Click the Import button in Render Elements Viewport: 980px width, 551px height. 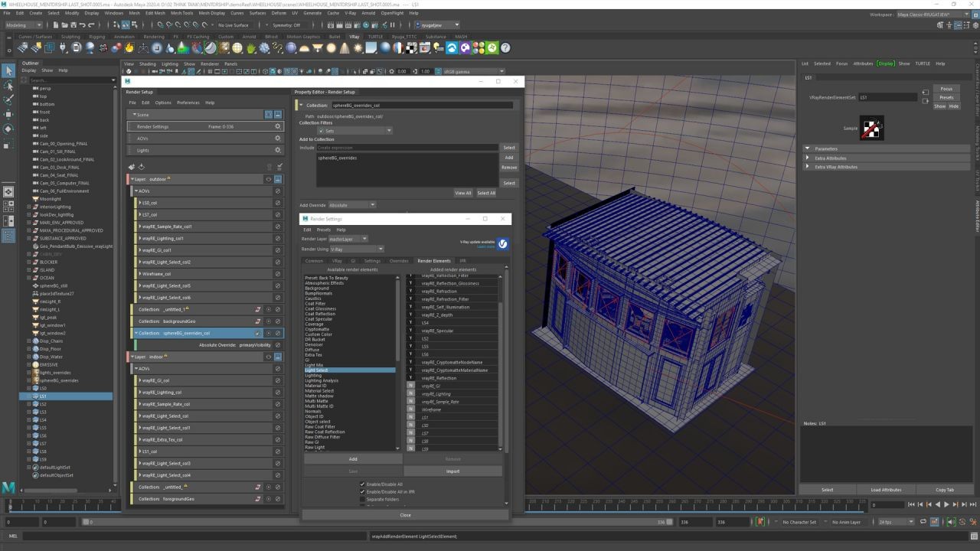[452, 471]
